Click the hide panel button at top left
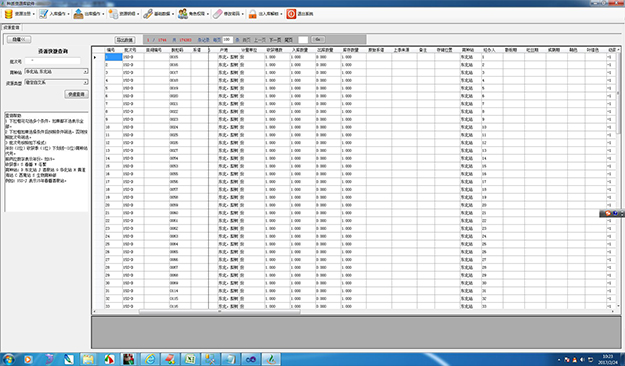625x366 pixels. (x=19, y=39)
